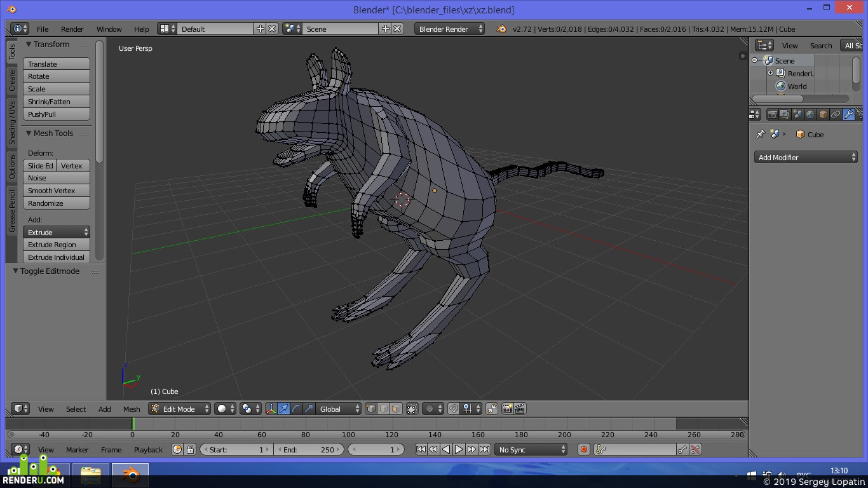This screenshot has height=488, width=868.
Task: Open the Add Modifier dropdown
Action: (806, 158)
